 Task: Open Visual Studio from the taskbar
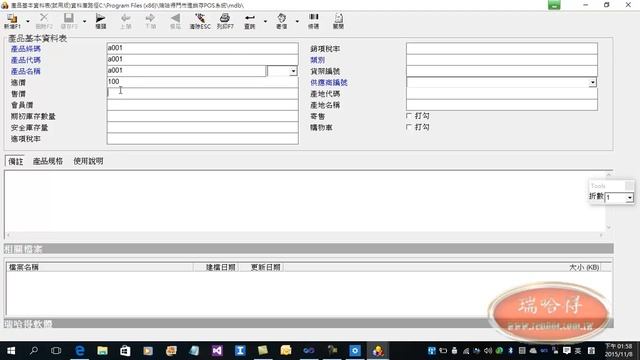point(217,351)
